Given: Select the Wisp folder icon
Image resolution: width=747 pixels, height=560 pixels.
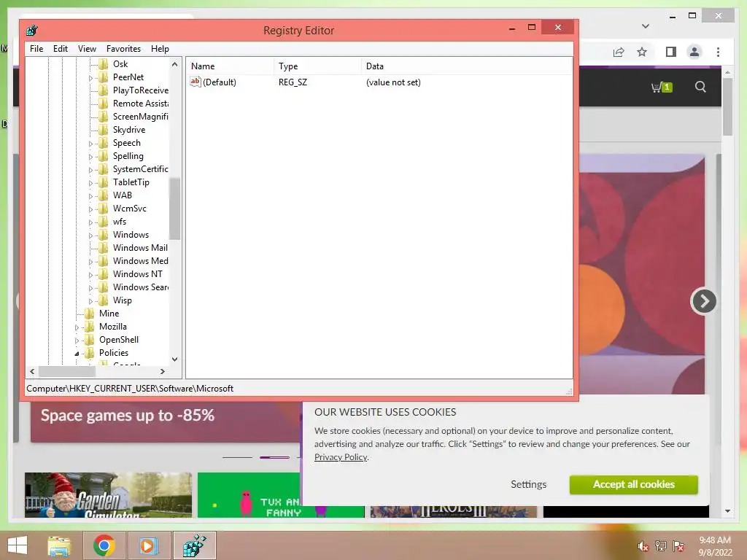Looking at the screenshot, I should click(104, 300).
